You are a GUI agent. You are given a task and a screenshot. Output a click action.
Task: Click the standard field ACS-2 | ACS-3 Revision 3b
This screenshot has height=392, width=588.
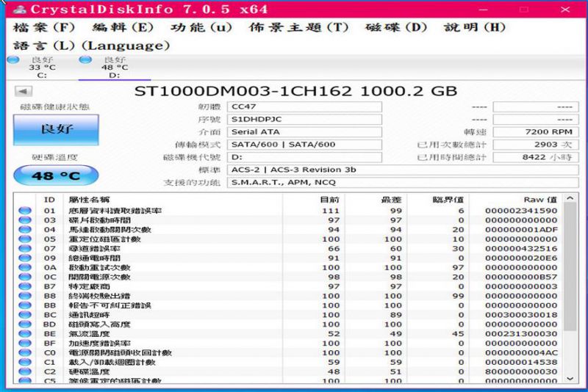pos(403,170)
